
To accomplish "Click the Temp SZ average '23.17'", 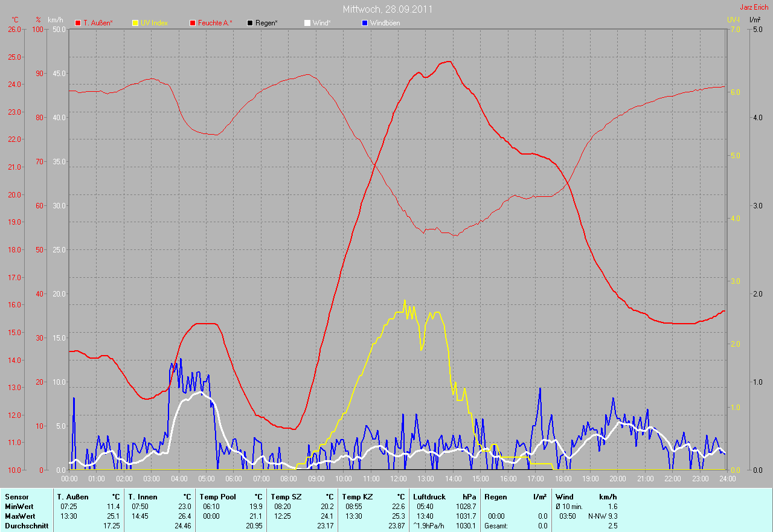I will coord(325,526).
